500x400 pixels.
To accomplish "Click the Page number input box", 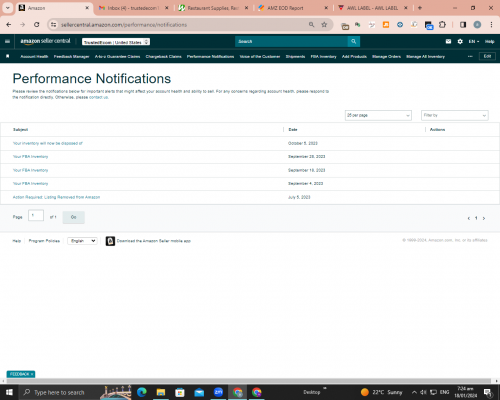I will (x=36, y=215).
